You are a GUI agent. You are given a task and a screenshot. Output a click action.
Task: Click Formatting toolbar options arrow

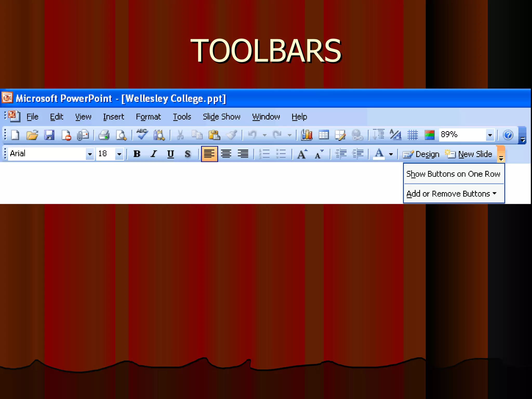click(501, 154)
